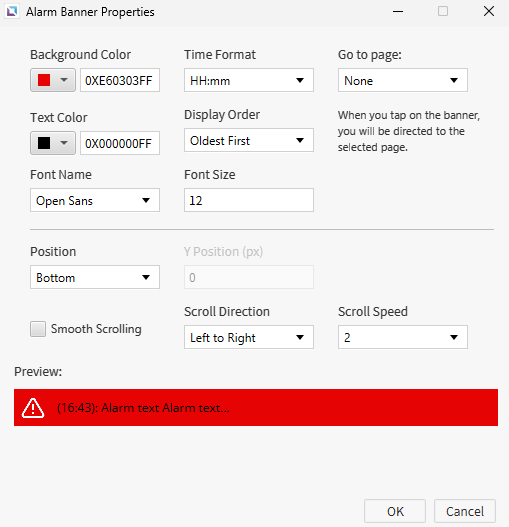The width and height of the screenshot is (509, 527).
Task: Click the application icon in title bar
Action: [12, 12]
